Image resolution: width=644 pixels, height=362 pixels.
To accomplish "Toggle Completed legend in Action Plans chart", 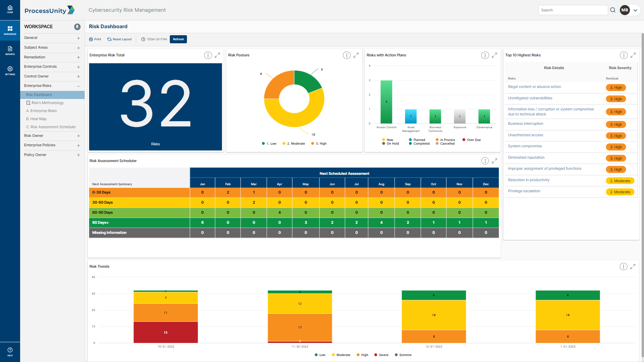I will click(x=419, y=144).
